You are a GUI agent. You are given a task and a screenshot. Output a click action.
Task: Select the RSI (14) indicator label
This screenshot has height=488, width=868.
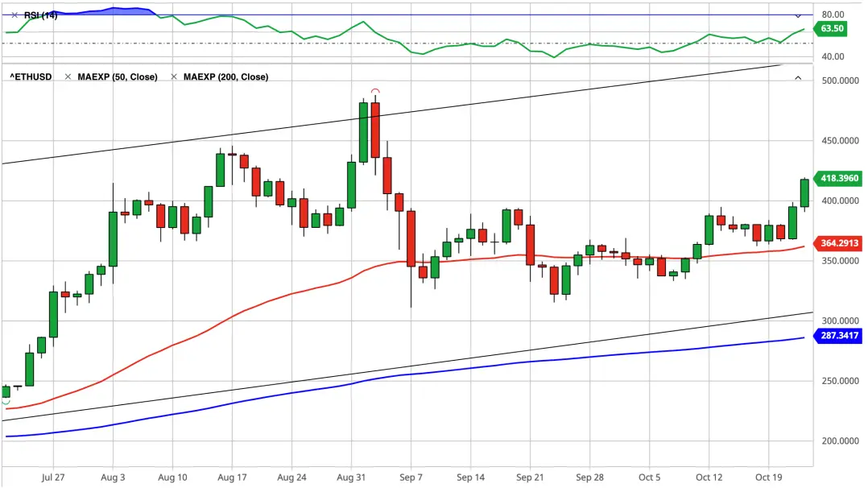[40, 15]
